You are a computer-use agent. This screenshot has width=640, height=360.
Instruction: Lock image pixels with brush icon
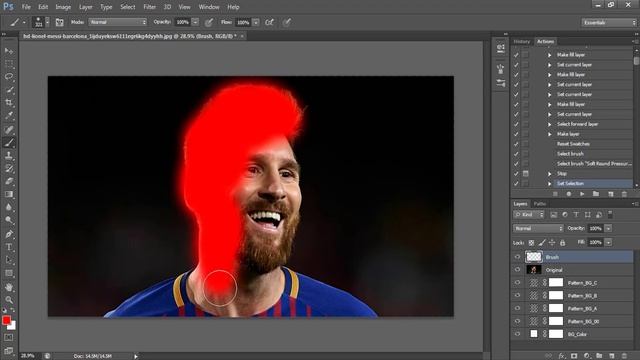click(x=542, y=242)
